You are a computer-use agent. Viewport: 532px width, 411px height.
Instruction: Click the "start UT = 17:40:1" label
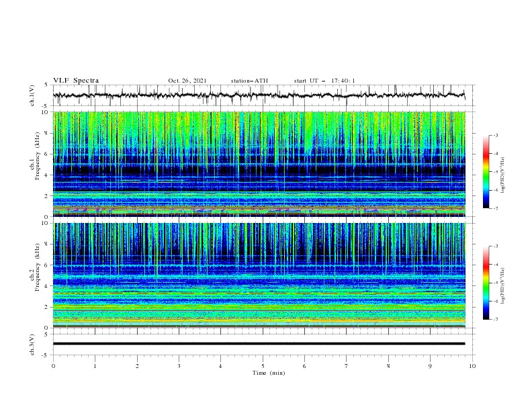(324, 81)
